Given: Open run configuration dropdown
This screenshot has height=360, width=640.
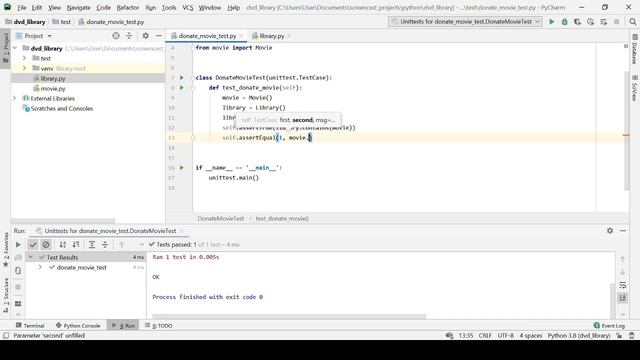Looking at the screenshot, I should pos(465,22).
